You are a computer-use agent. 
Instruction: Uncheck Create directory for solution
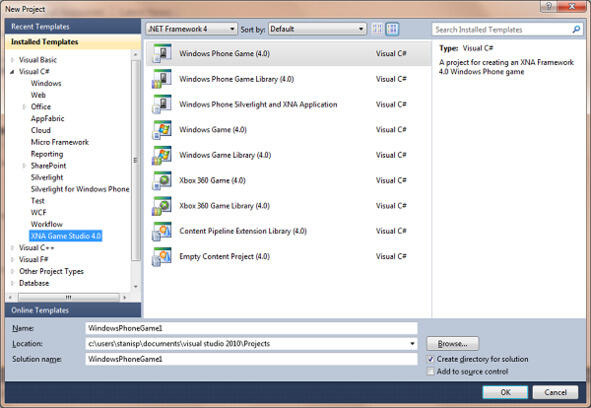coord(430,359)
